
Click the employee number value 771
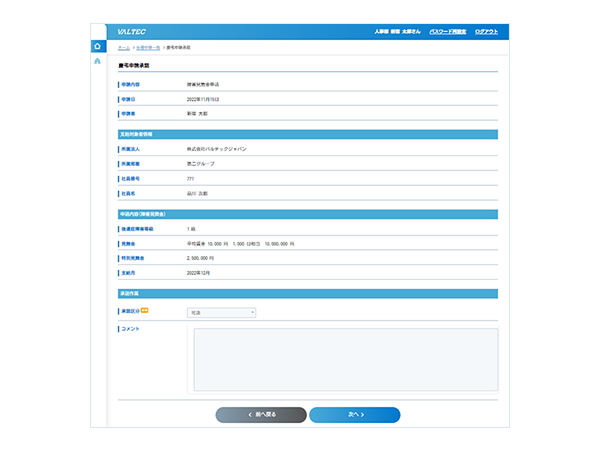click(190, 178)
